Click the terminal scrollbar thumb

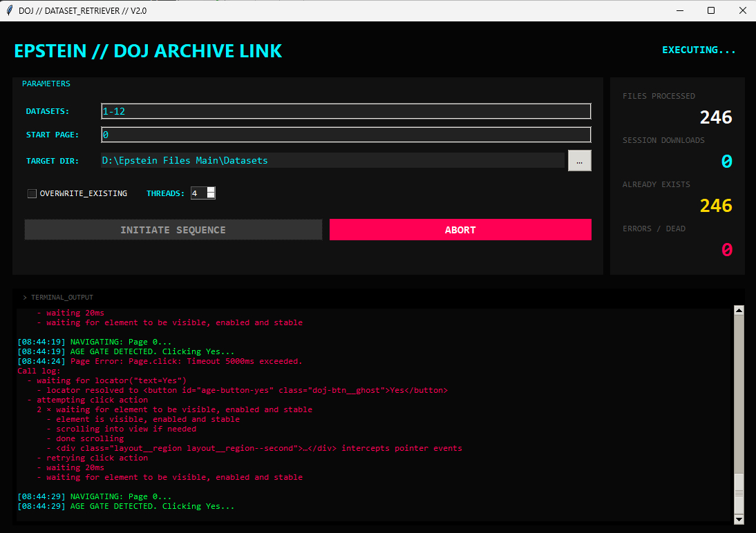coord(738,494)
